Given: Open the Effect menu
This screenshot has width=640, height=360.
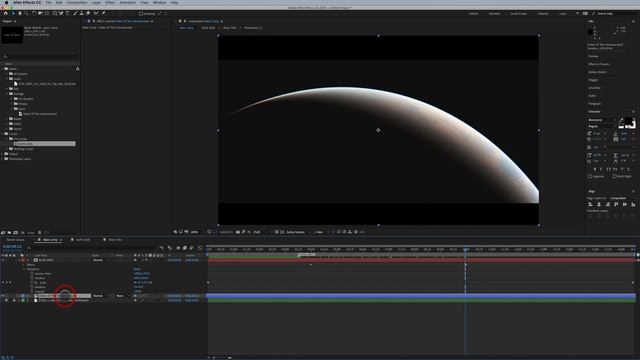Looking at the screenshot, I should click(110, 2).
